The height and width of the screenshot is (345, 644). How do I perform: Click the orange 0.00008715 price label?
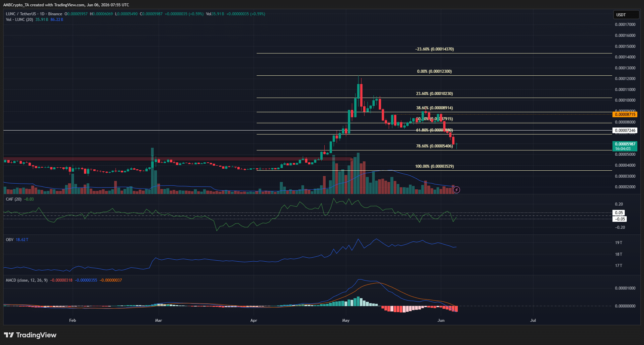point(625,115)
